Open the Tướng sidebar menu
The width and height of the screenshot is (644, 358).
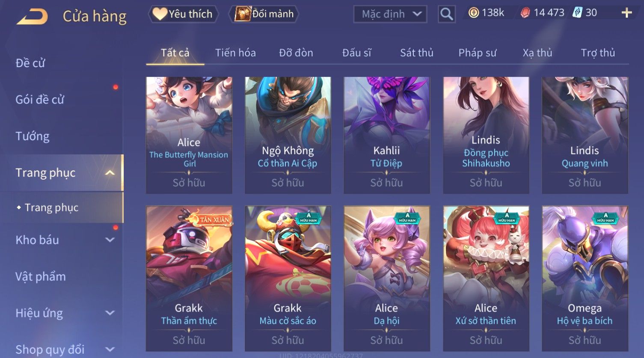pyautogui.click(x=33, y=136)
